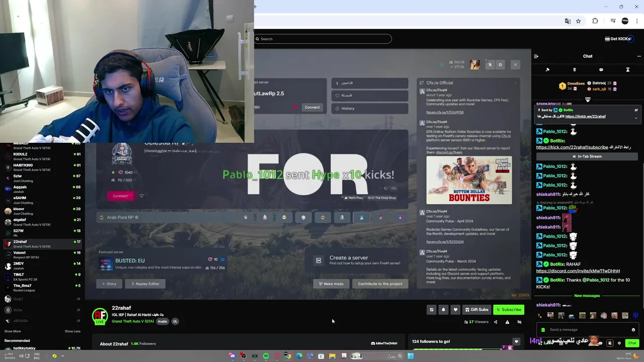Click the heart on the followers goal bar

(516, 342)
